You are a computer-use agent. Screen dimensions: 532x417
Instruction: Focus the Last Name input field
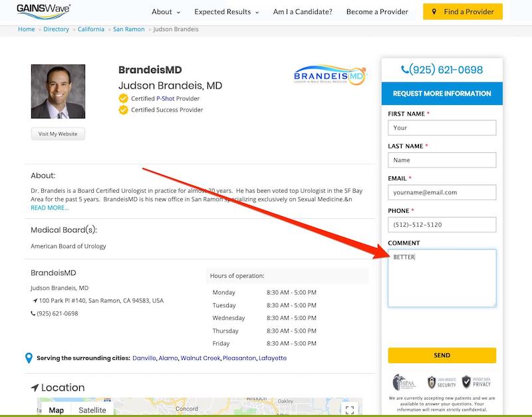442,160
